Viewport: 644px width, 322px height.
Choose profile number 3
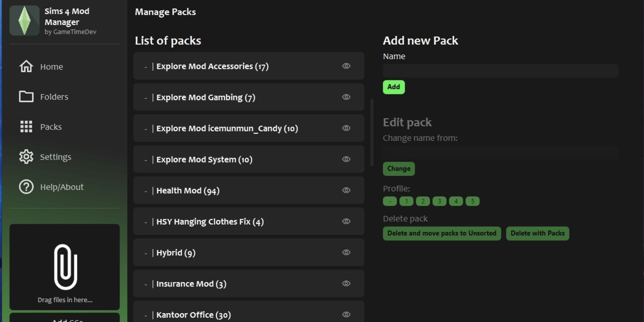click(439, 201)
